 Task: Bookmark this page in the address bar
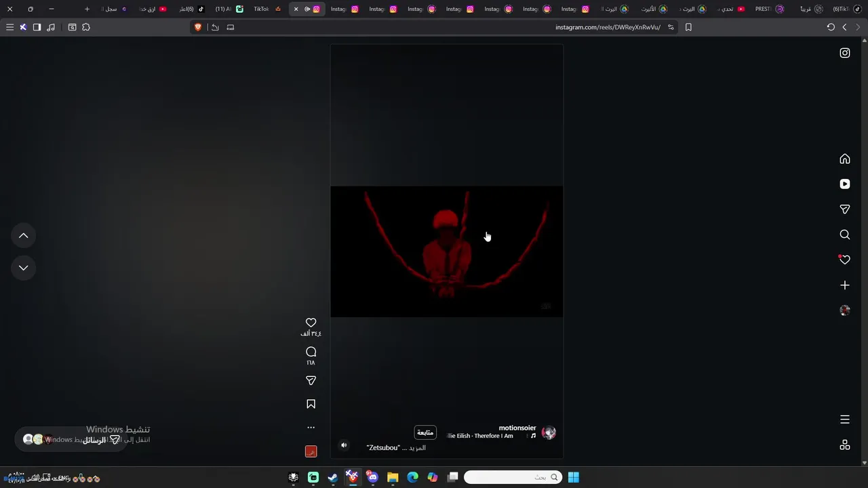click(688, 27)
